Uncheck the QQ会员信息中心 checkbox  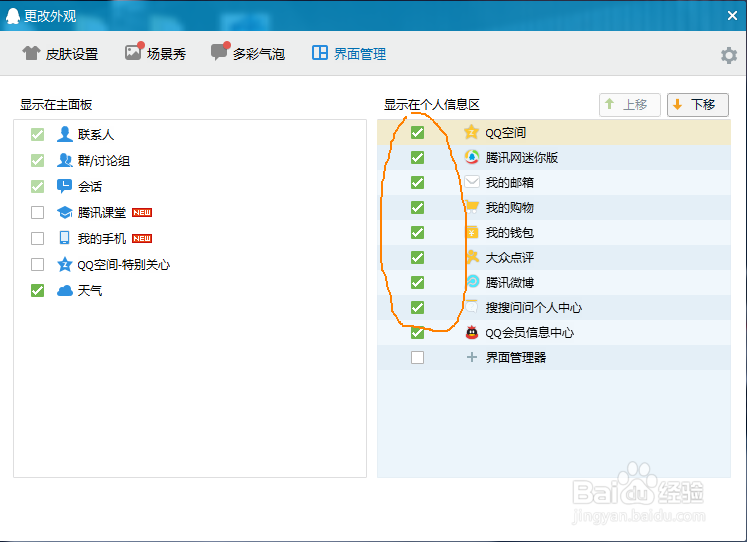tap(417, 332)
